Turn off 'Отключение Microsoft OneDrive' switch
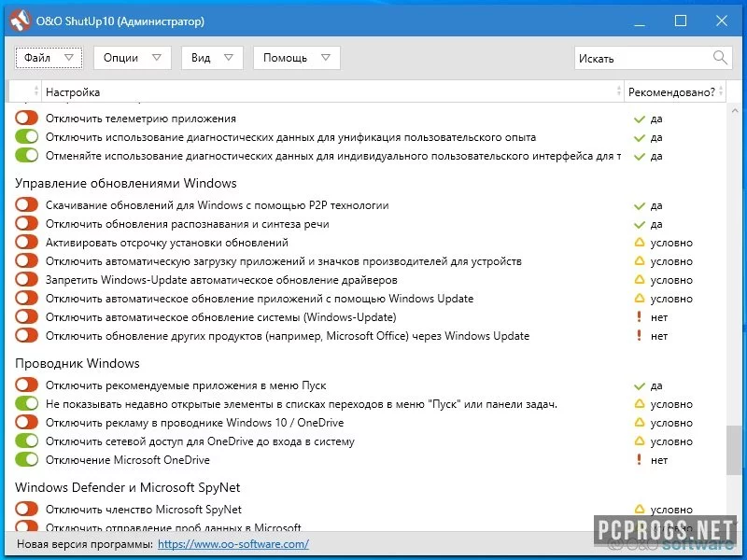The width and height of the screenshot is (747, 560). pos(26,459)
